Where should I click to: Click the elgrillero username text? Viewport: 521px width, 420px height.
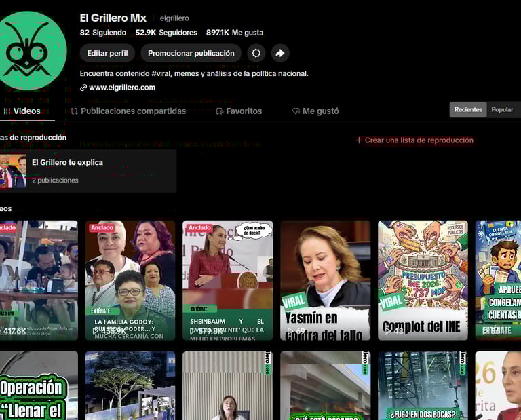point(174,18)
